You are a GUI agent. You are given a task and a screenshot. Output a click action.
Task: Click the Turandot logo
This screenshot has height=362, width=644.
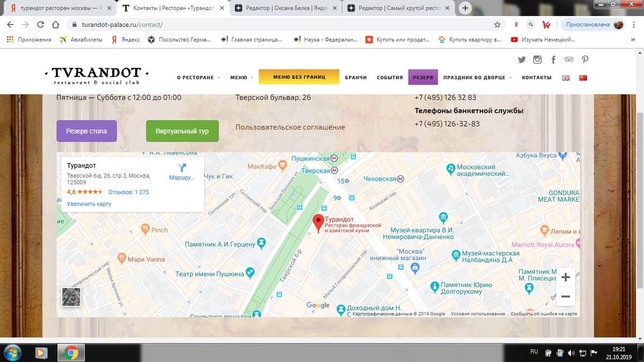[x=97, y=76]
